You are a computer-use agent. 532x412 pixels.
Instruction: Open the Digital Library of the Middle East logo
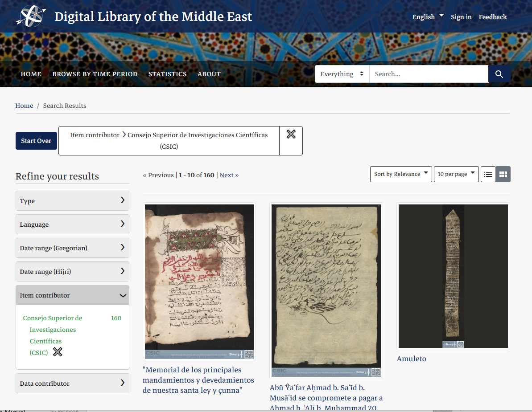(30, 16)
